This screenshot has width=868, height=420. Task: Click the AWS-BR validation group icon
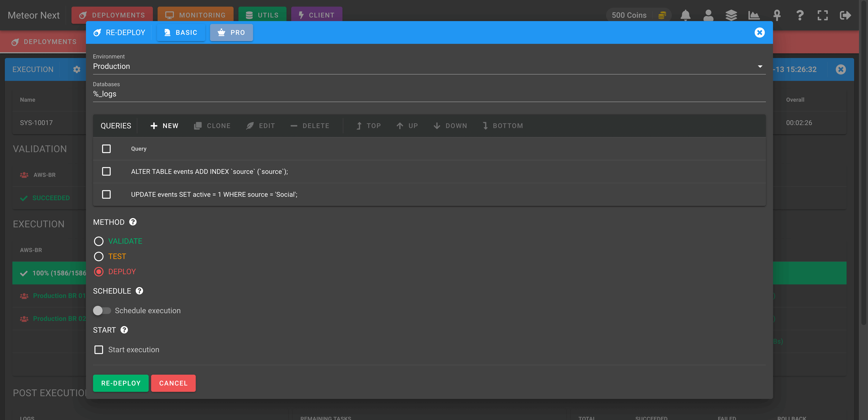click(24, 175)
